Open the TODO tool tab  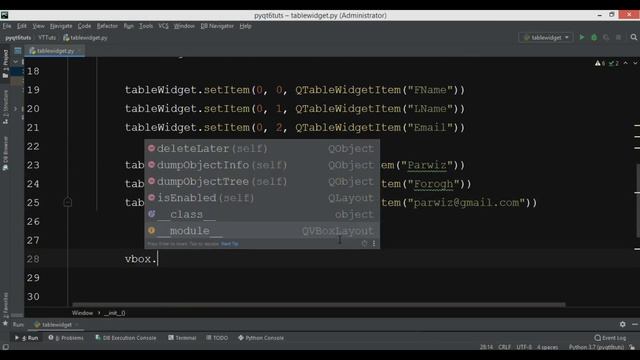coord(217,338)
